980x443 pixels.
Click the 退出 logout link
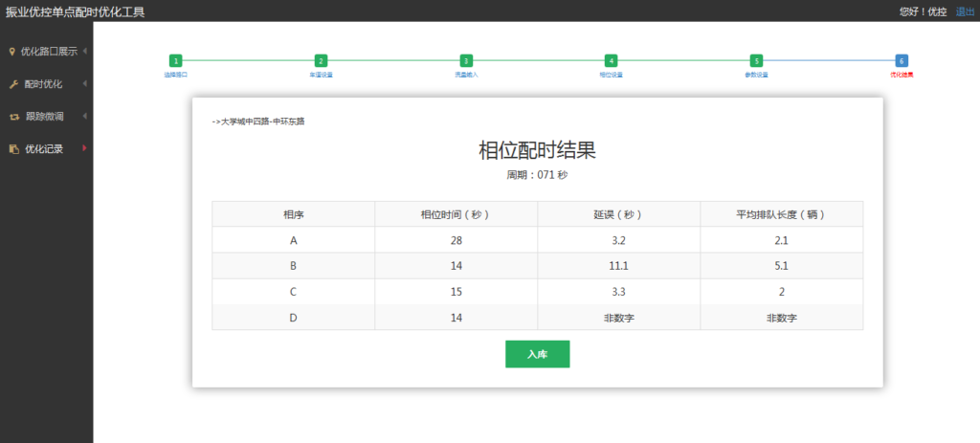965,11
